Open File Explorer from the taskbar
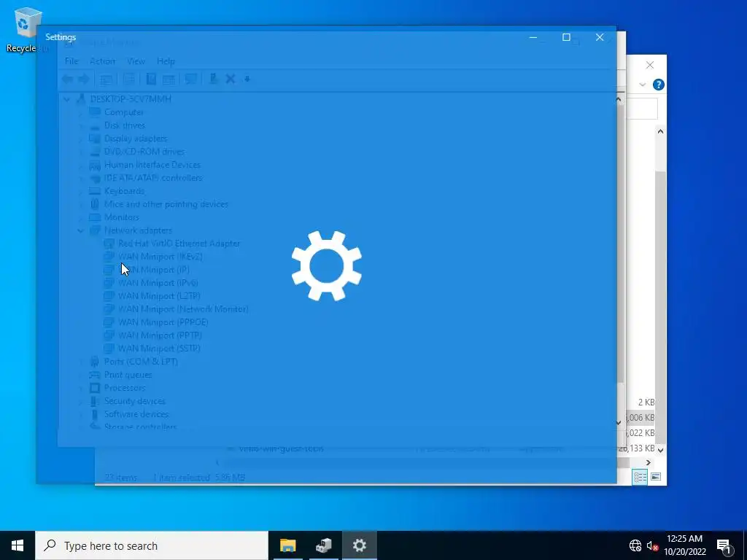 (x=287, y=545)
